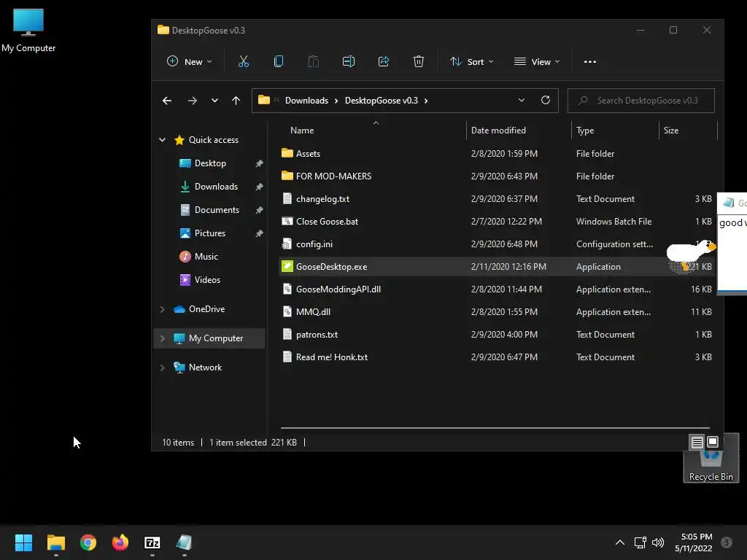
Task: Open volume control in system tray
Action: 658,542
